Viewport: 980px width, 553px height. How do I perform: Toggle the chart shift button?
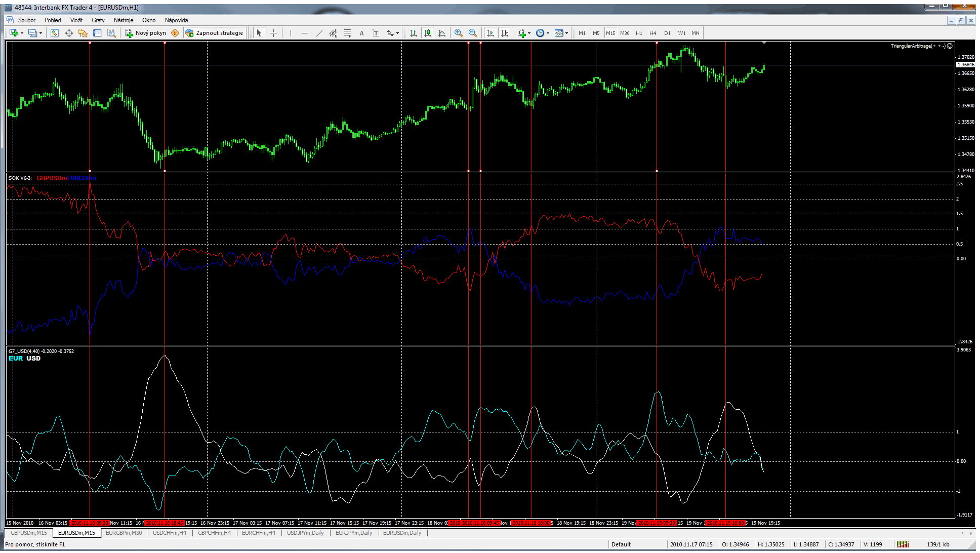(x=505, y=33)
